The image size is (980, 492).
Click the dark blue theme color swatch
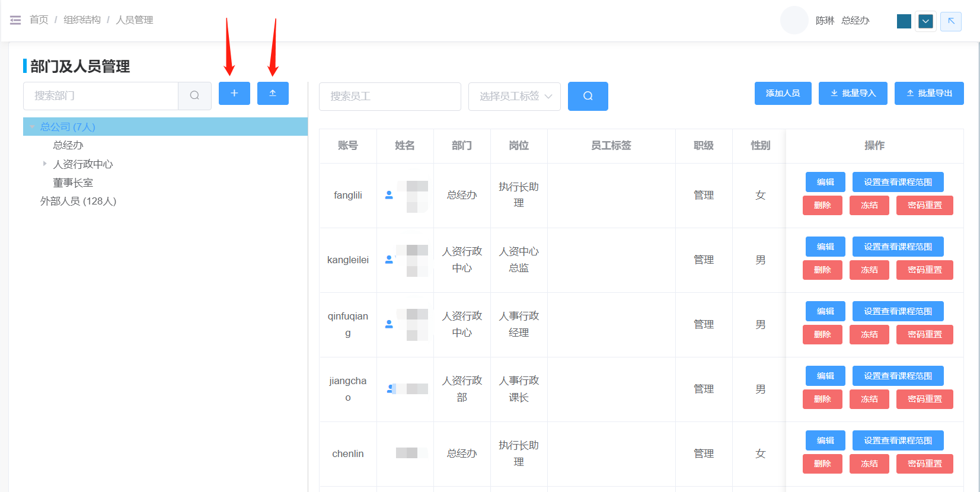[904, 22]
